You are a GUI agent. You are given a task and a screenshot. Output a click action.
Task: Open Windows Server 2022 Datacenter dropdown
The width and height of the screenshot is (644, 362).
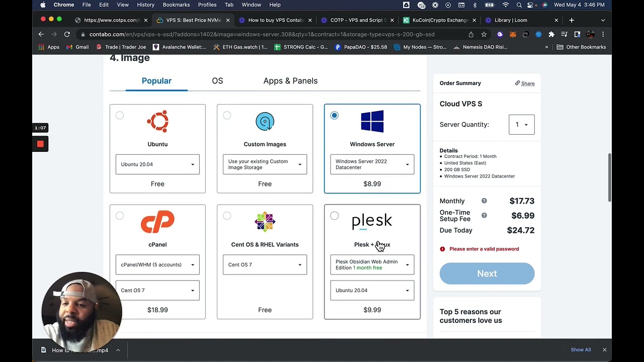tap(372, 164)
